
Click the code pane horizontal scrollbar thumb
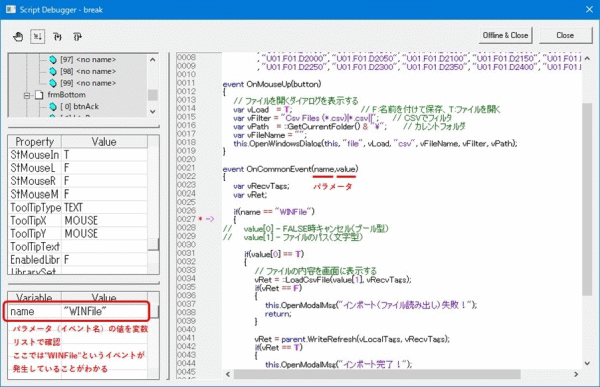coord(377,374)
